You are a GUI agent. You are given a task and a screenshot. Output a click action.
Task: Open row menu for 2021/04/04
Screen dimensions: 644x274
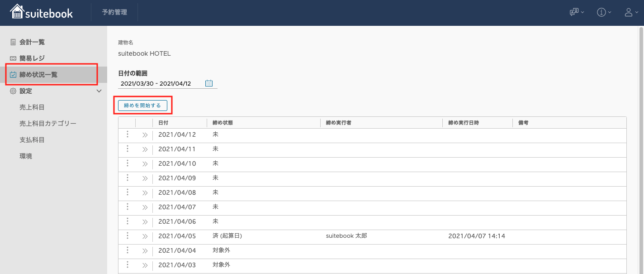(x=128, y=250)
